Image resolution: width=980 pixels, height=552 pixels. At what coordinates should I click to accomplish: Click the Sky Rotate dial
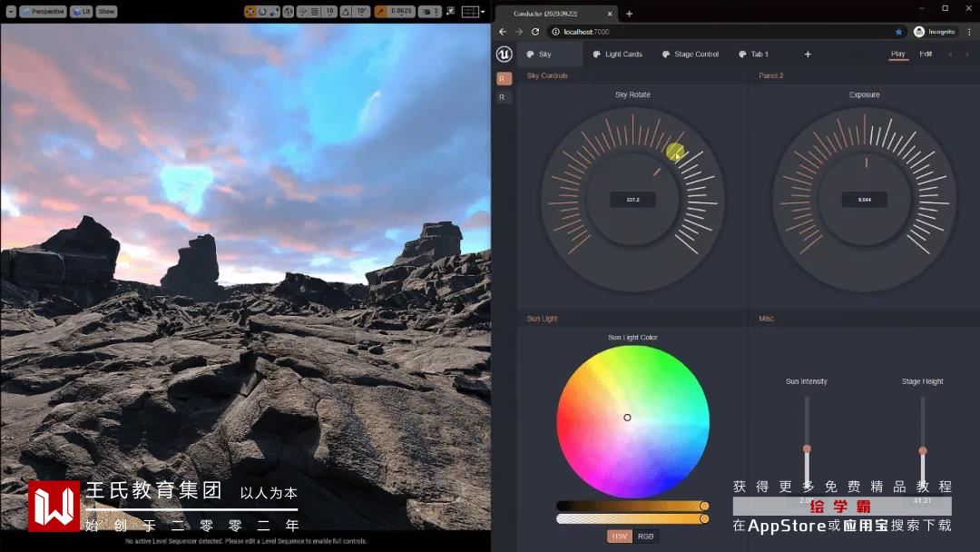[632, 200]
